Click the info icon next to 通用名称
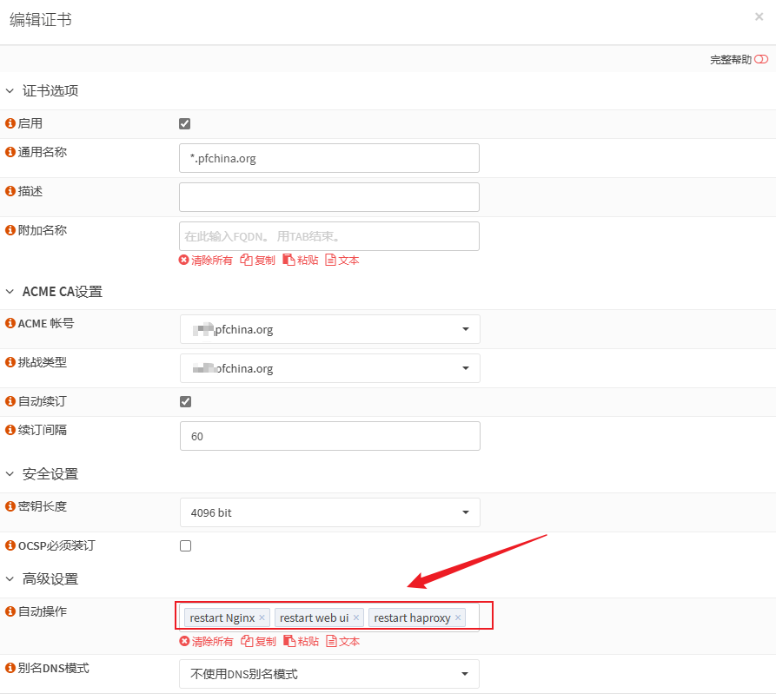This screenshot has width=776, height=700. pyautogui.click(x=10, y=152)
